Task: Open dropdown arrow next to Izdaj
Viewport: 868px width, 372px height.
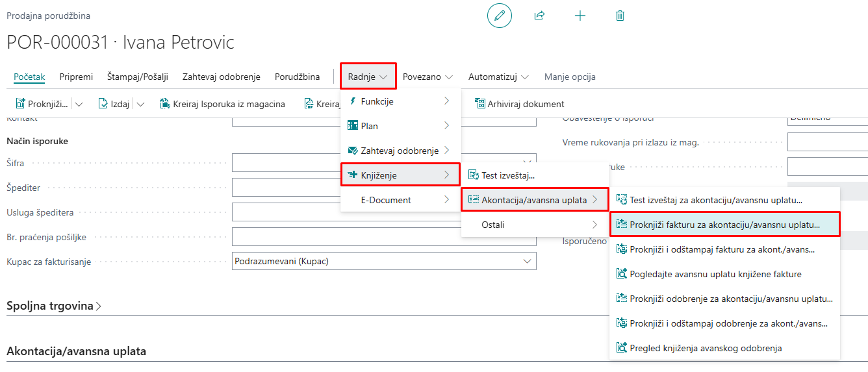Action: point(140,104)
